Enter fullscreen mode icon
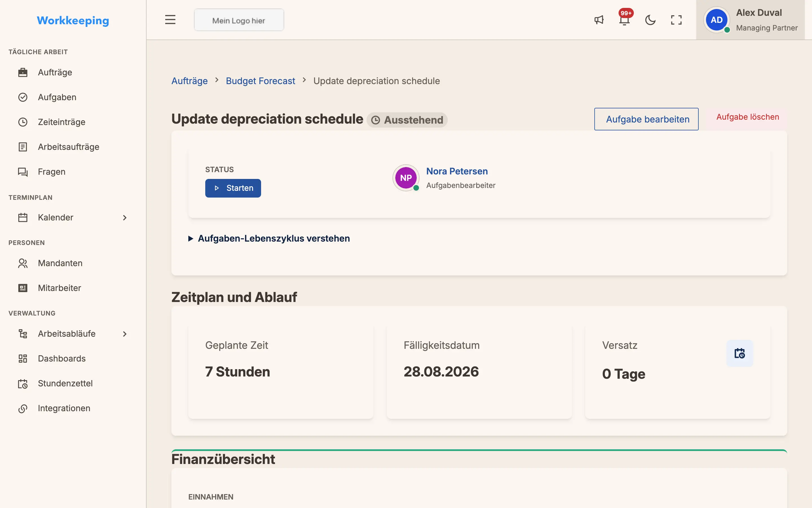 tap(676, 20)
